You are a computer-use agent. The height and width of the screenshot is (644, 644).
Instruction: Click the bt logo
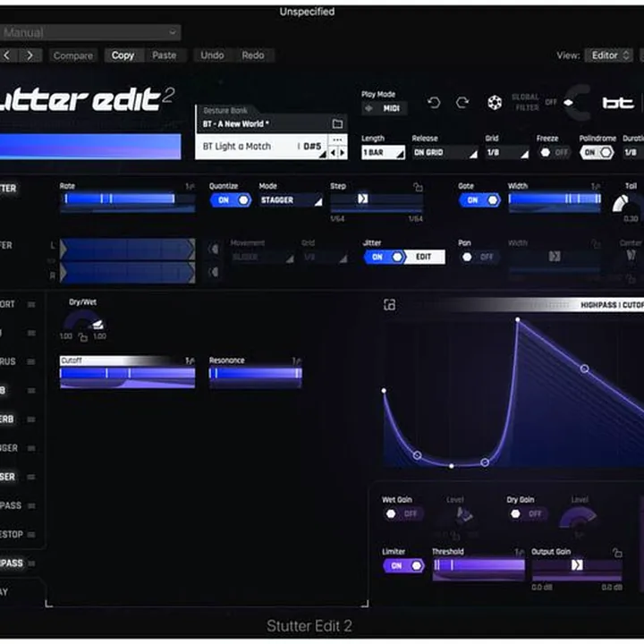[618, 103]
